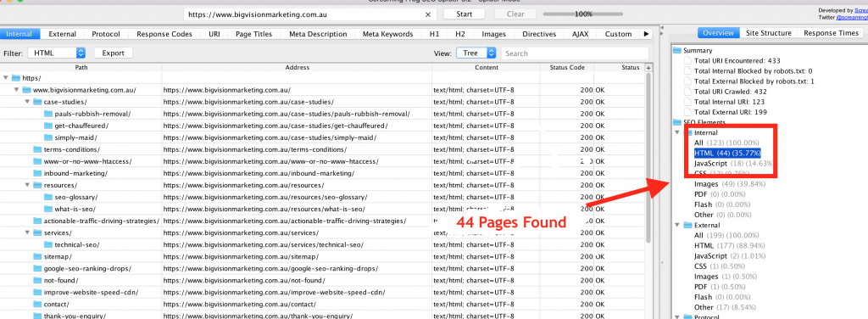
Task: Click the Search input field
Action: point(575,53)
